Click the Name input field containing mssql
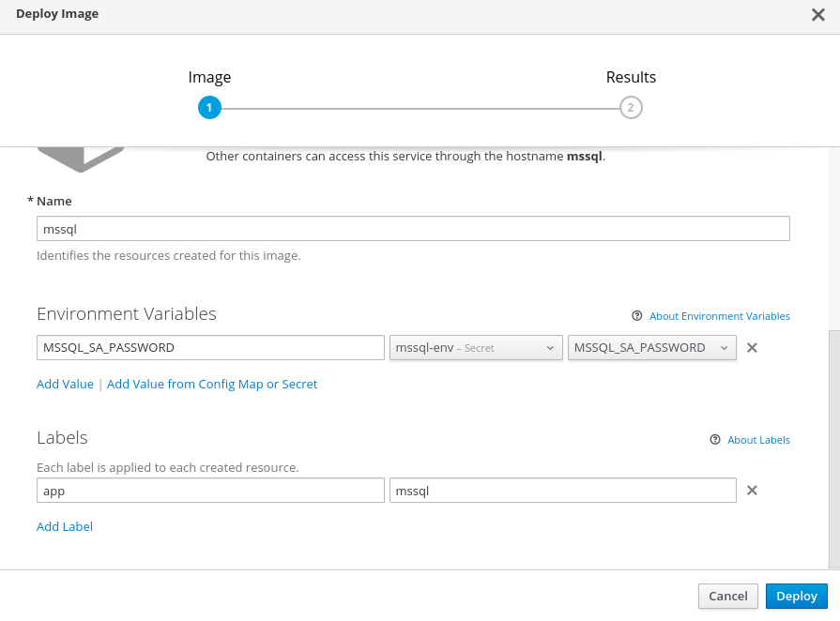This screenshot has height=621, width=840. point(413,229)
